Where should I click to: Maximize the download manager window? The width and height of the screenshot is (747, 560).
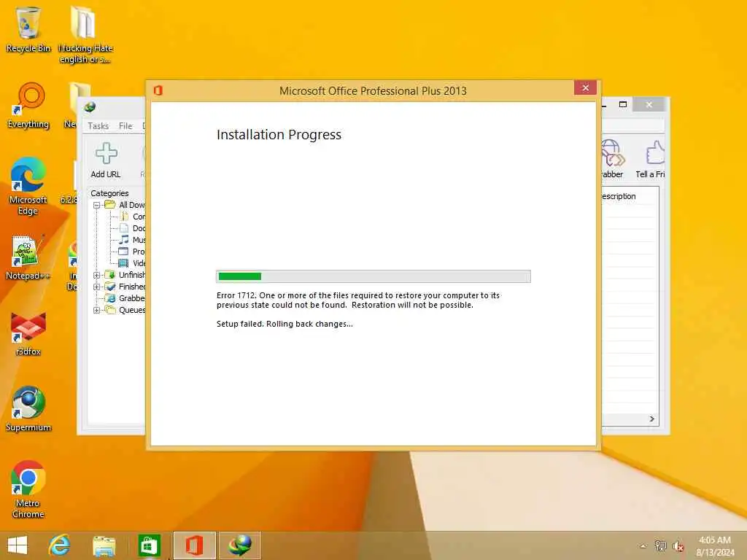tap(623, 104)
